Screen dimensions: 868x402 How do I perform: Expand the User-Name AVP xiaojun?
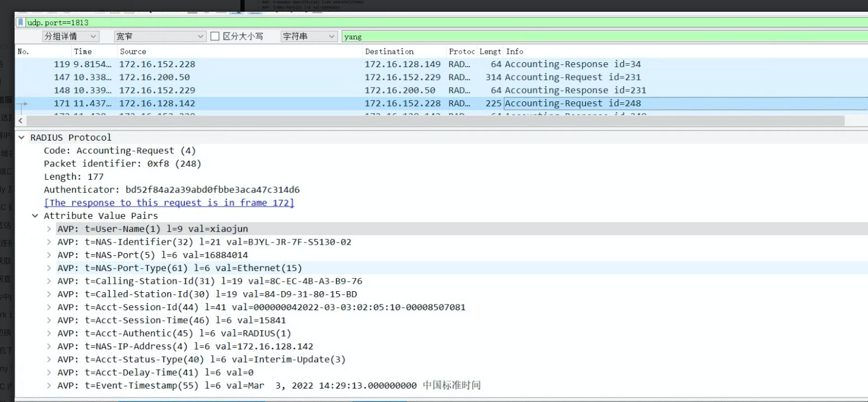click(49, 229)
